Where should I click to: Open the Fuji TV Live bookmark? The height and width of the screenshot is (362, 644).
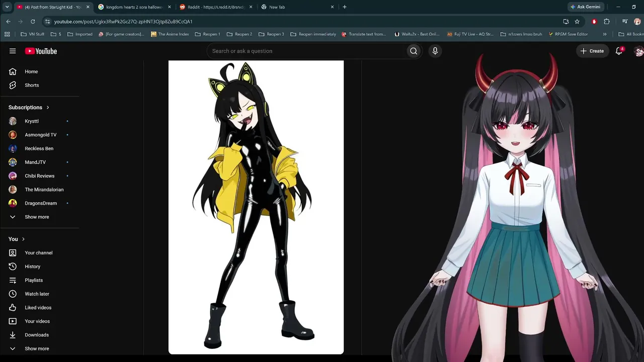point(470,34)
